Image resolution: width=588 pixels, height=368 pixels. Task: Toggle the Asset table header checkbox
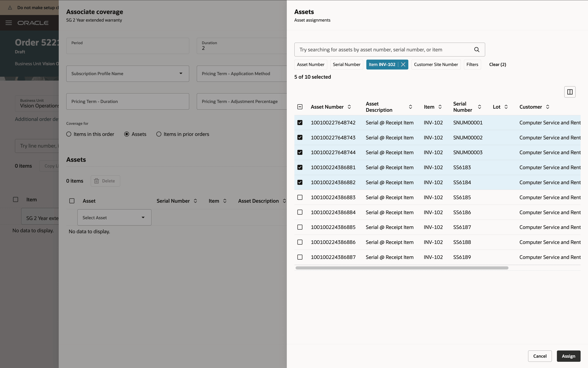point(72,201)
